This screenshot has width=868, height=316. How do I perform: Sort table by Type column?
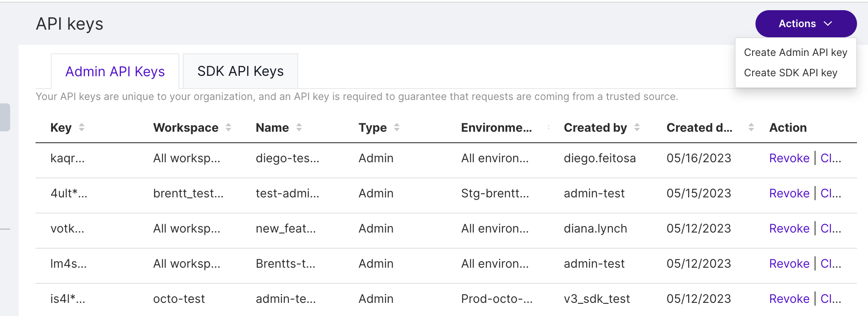tap(396, 128)
